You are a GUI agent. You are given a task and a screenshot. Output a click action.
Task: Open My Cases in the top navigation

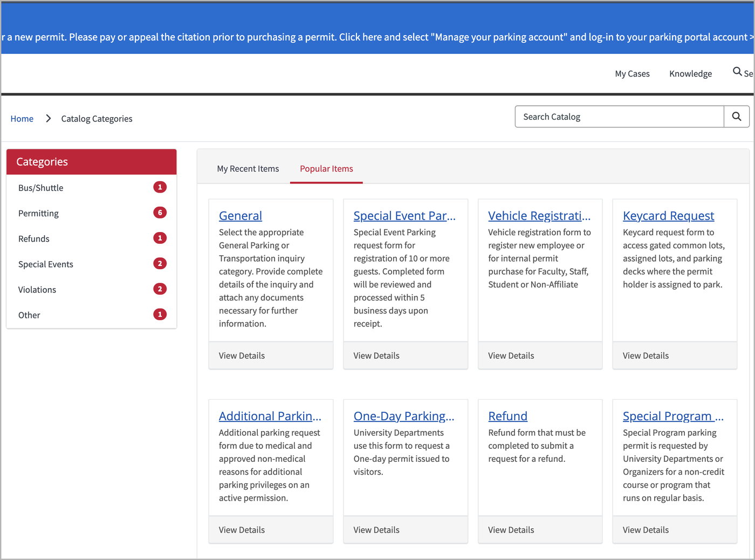click(x=632, y=74)
